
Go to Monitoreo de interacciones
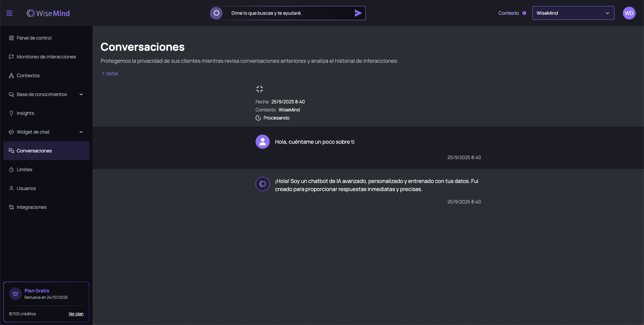click(46, 57)
